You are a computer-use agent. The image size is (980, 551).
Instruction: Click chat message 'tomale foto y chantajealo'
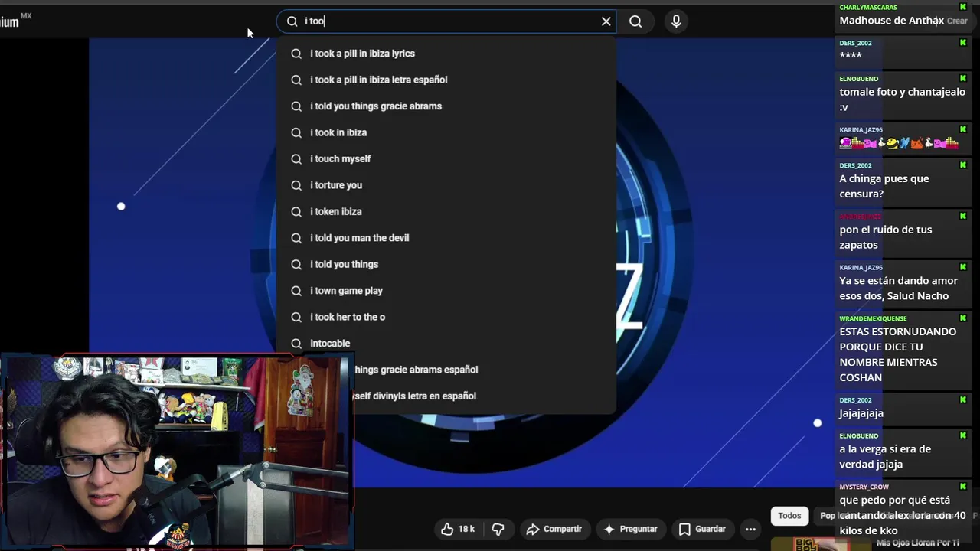tap(902, 99)
